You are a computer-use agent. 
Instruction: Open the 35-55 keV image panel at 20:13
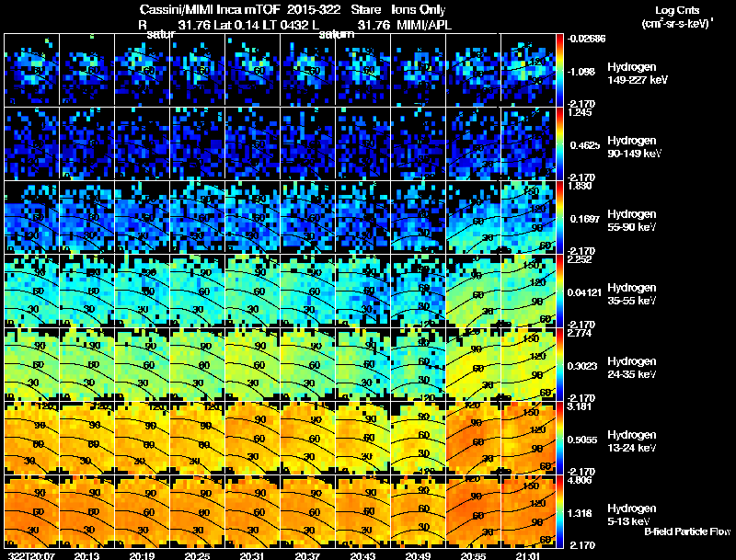point(86,291)
